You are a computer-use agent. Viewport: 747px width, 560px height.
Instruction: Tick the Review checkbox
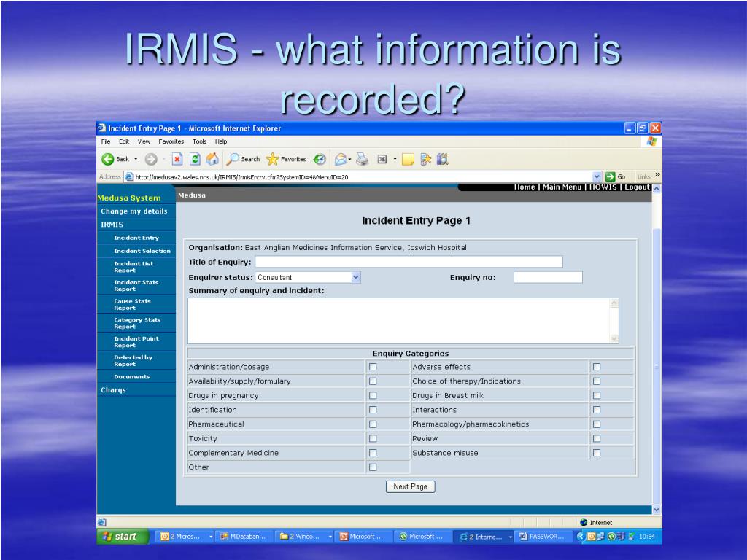(x=597, y=438)
